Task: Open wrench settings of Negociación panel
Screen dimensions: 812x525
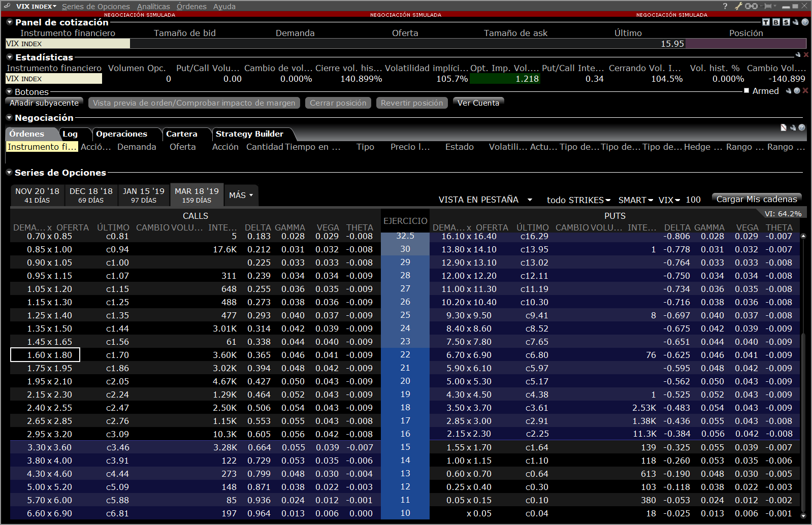Action: pos(793,127)
